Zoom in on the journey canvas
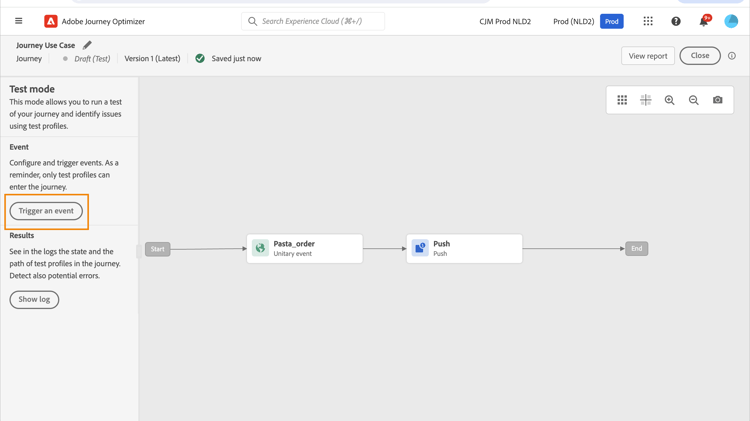Image resolution: width=750 pixels, height=421 pixels. pos(670,100)
